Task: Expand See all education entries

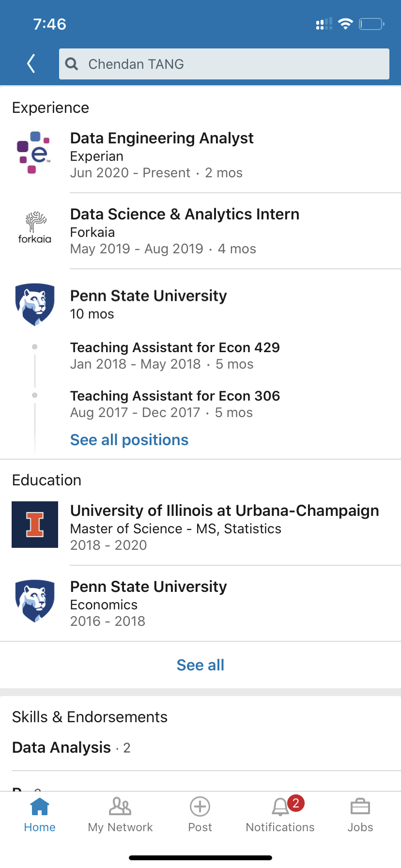Action: coord(200,665)
